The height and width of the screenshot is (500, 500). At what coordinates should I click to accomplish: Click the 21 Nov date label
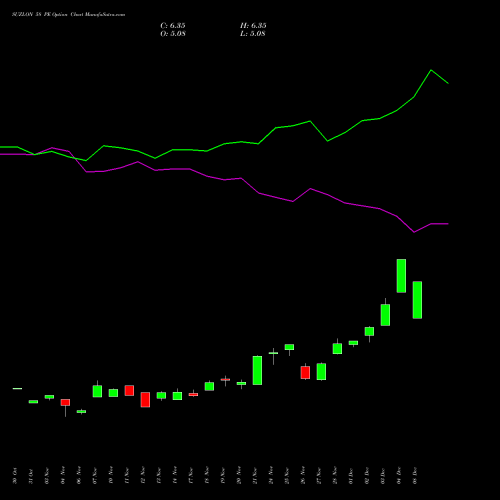[x=255, y=476]
